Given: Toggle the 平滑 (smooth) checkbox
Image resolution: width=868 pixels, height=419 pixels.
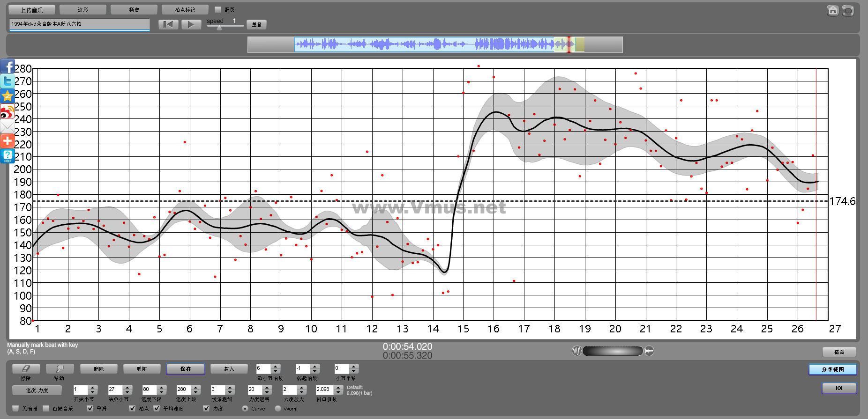Looking at the screenshot, I should pos(90,409).
